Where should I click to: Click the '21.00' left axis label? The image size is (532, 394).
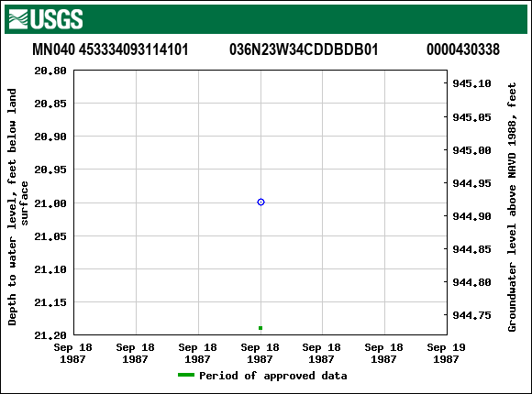(50, 203)
